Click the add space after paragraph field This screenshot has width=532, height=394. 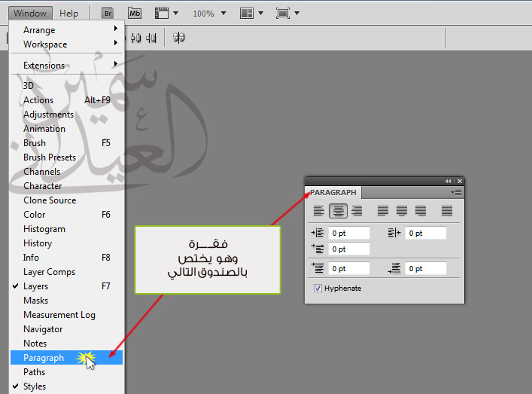click(425, 268)
